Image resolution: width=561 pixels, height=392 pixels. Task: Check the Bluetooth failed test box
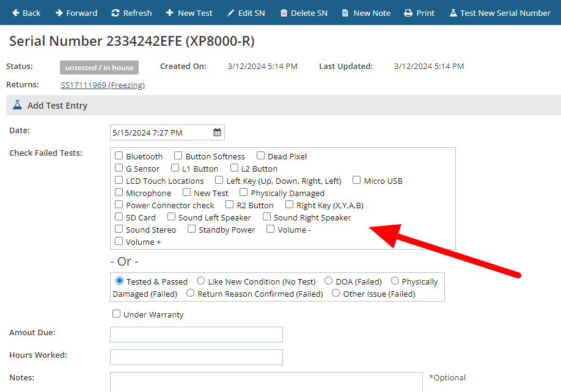tap(119, 156)
